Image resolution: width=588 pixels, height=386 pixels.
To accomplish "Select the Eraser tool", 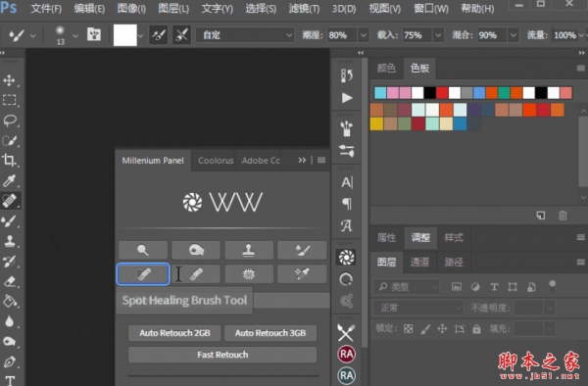I will [x=10, y=281].
